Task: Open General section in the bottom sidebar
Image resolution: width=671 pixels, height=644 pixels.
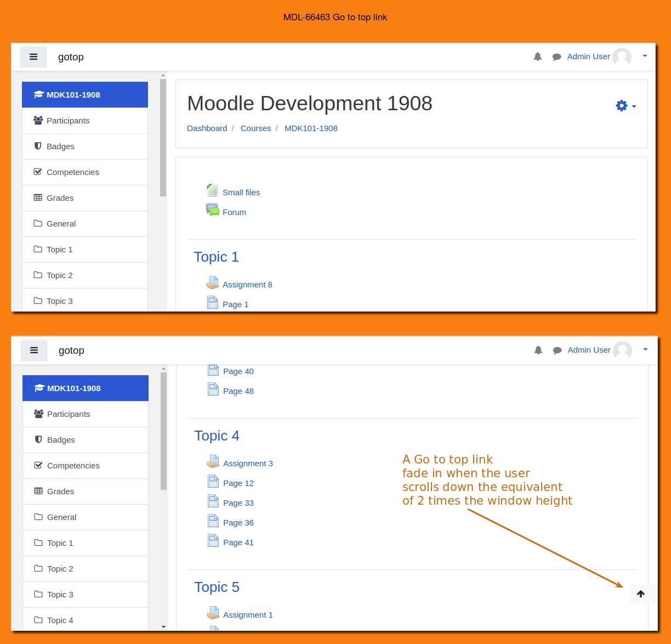Action: click(x=86, y=517)
